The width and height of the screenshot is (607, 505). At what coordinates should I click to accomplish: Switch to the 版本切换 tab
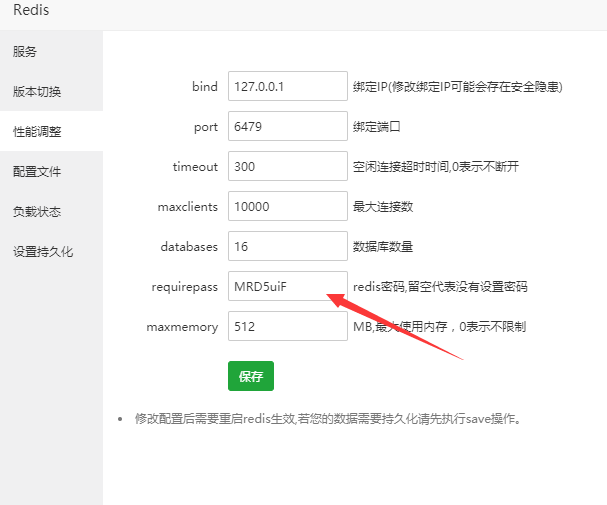[51, 92]
